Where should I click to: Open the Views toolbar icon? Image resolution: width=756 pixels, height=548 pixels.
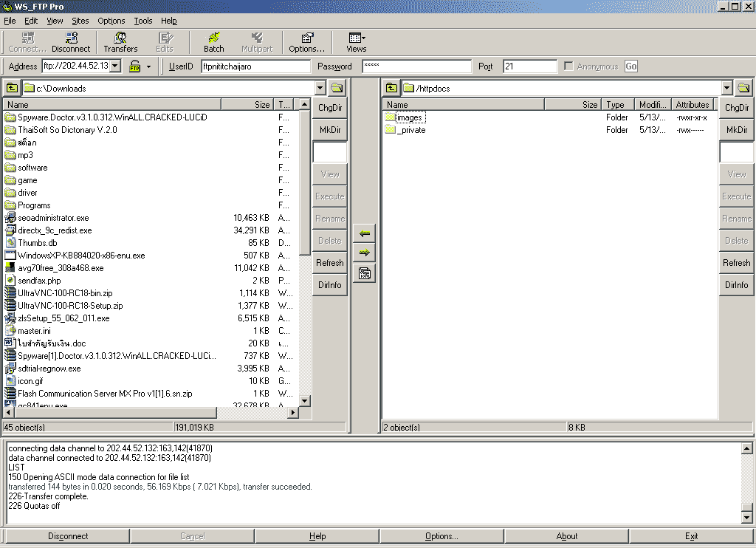tap(357, 42)
